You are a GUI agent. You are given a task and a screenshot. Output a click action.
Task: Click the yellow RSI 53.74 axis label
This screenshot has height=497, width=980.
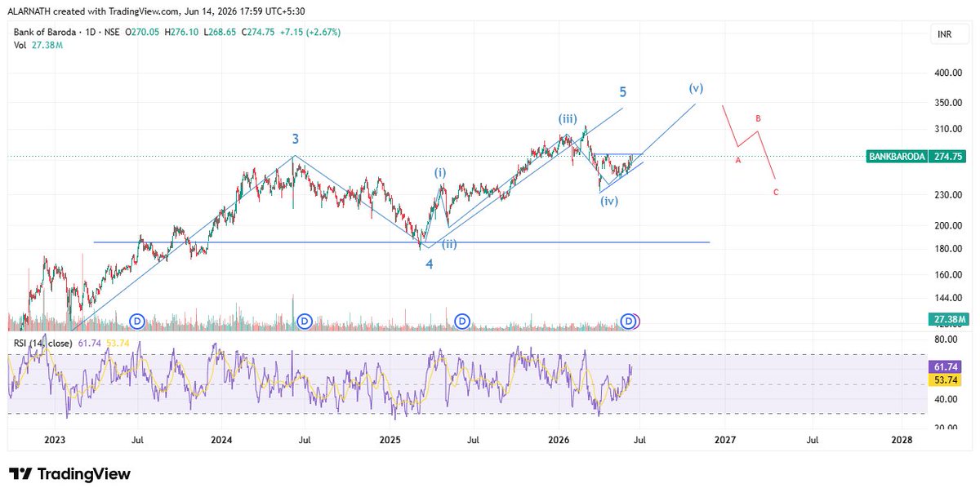pos(947,381)
